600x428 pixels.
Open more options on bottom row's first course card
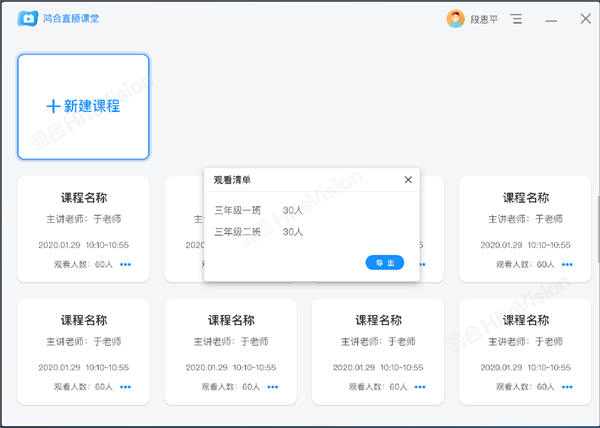(126, 387)
